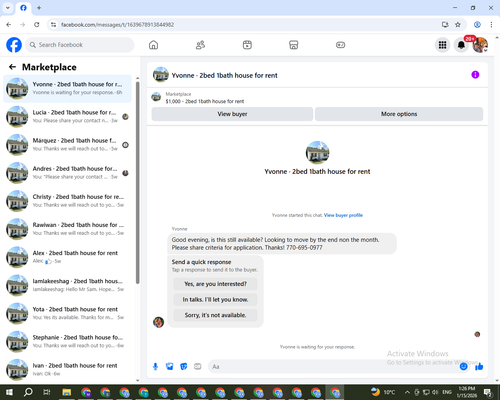Open the Yvonne conversation in list

[x=67, y=89]
